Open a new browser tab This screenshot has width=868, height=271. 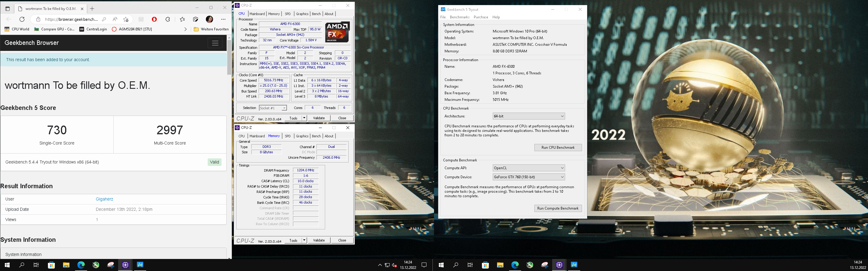pos(92,8)
